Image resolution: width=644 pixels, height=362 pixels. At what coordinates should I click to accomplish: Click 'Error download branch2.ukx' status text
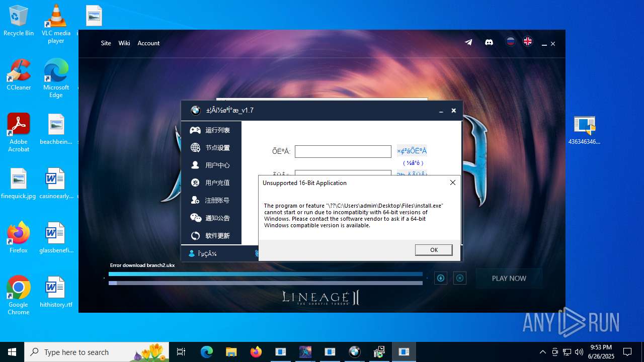(142, 265)
